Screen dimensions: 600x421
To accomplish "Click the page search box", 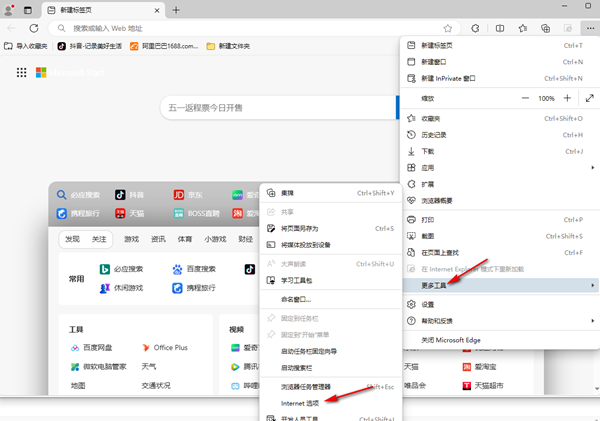I will coord(279,108).
